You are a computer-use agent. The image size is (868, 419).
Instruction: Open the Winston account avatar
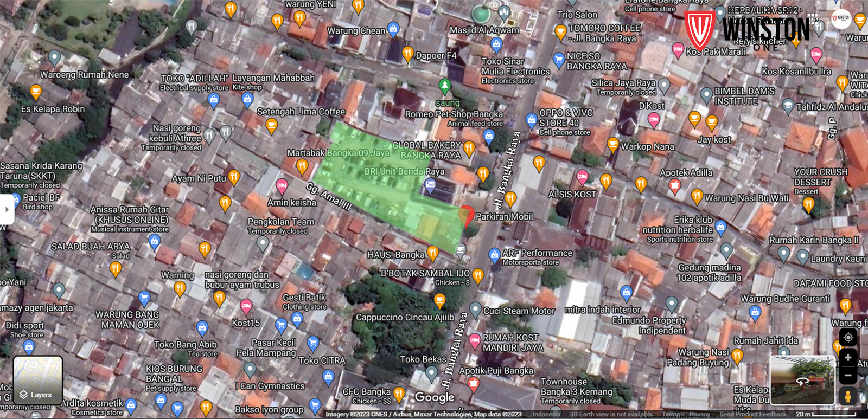841,18
